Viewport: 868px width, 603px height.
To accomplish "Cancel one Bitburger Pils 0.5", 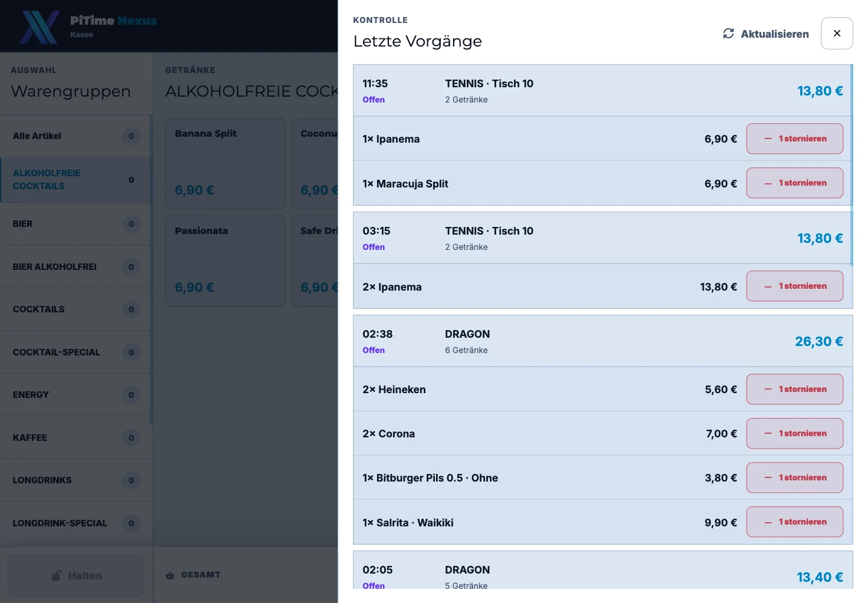I will point(794,477).
